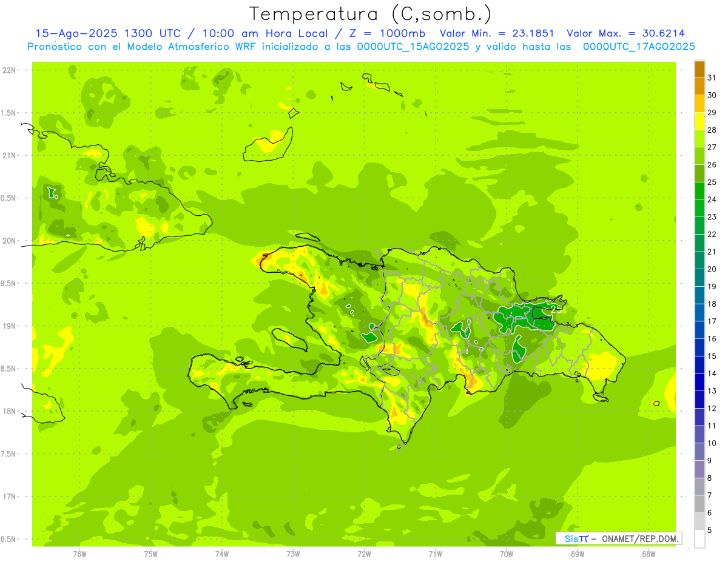Click lime legend swatch between 27 and 28

click(699, 139)
